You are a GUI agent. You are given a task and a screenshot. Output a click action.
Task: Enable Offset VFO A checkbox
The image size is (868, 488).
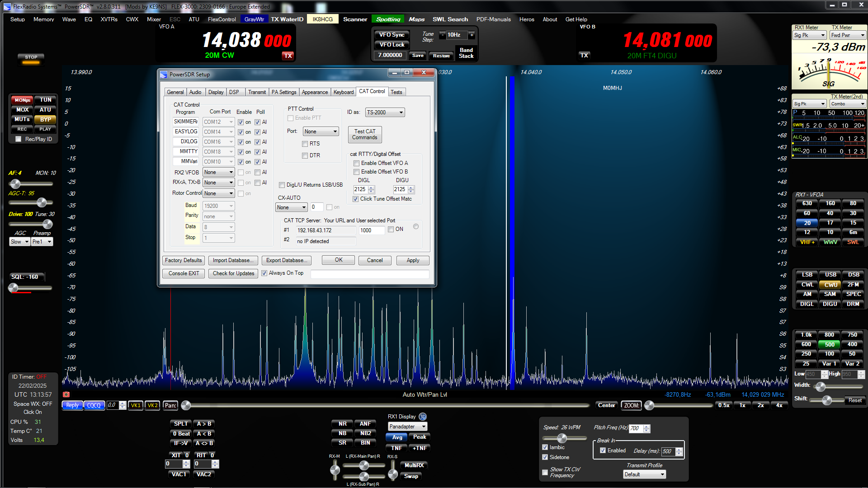[356, 163]
